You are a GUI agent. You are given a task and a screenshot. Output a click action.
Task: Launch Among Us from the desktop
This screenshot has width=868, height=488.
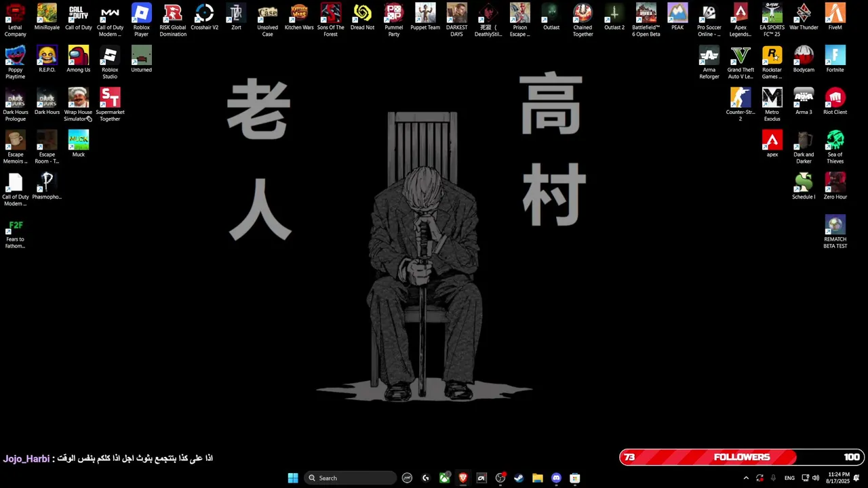(78, 60)
